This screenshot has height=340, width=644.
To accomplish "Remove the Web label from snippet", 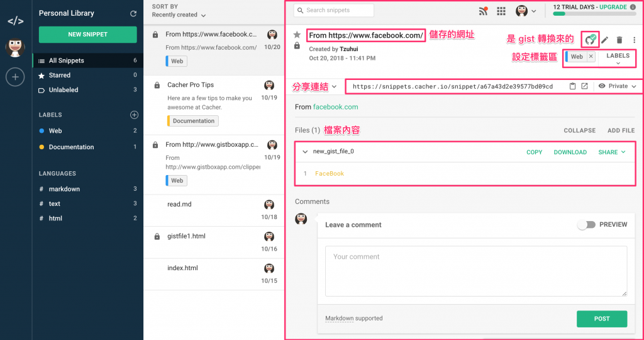I will [591, 56].
